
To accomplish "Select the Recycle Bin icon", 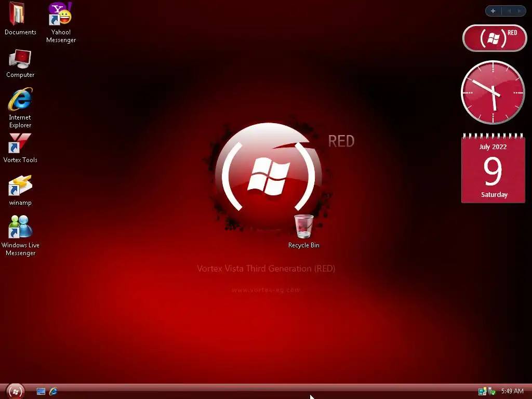I will (303, 231).
